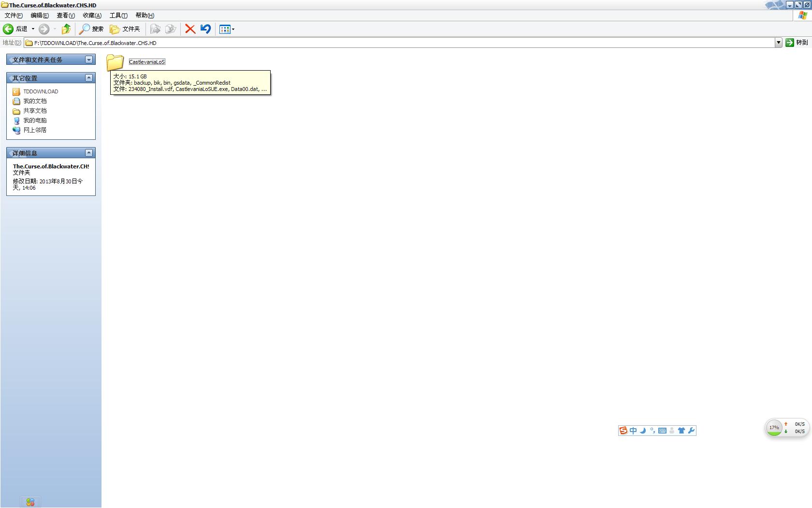
Task: Go up one folder level
Action: (66, 29)
